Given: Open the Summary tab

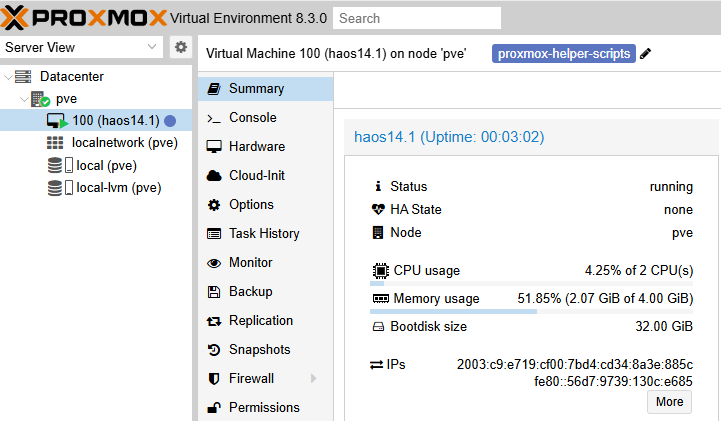Looking at the screenshot, I should click(x=265, y=89).
